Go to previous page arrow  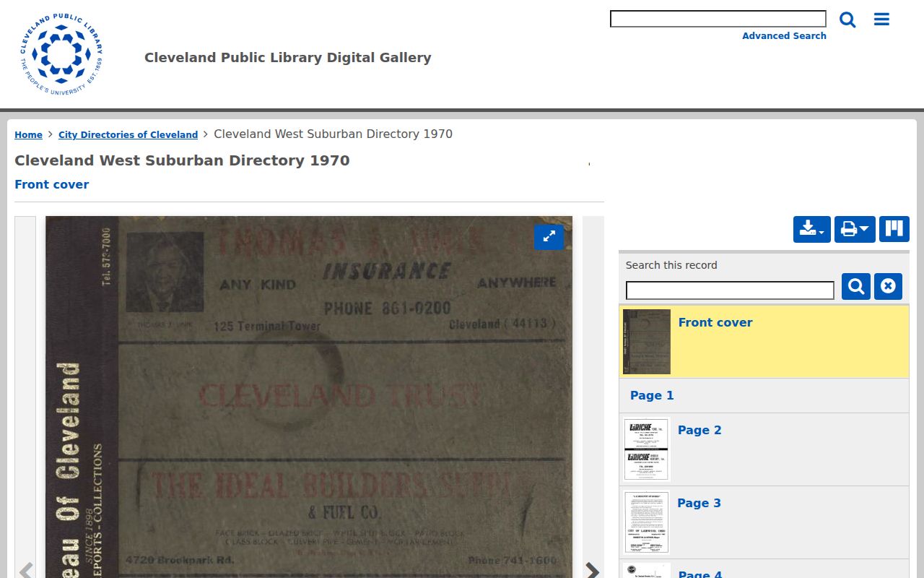(x=25, y=571)
